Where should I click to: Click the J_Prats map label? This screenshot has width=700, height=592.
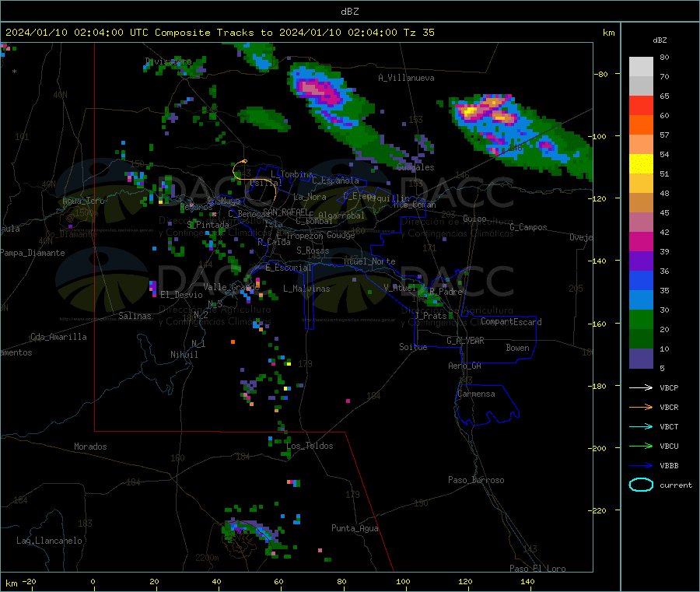pyautogui.click(x=431, y=316)
